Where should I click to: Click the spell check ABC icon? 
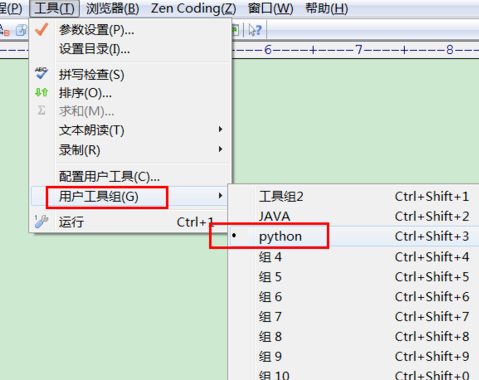pos(41,73)
